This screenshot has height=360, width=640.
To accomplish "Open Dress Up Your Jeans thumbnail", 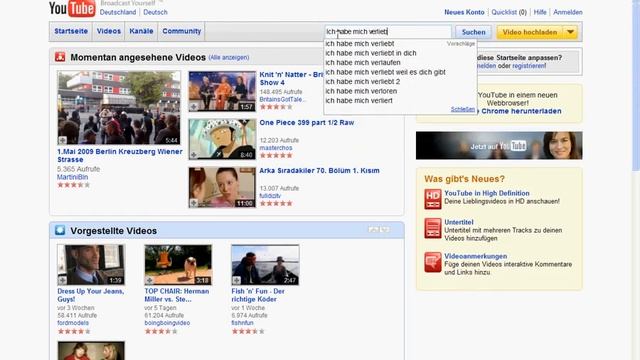I will (91, 265).
